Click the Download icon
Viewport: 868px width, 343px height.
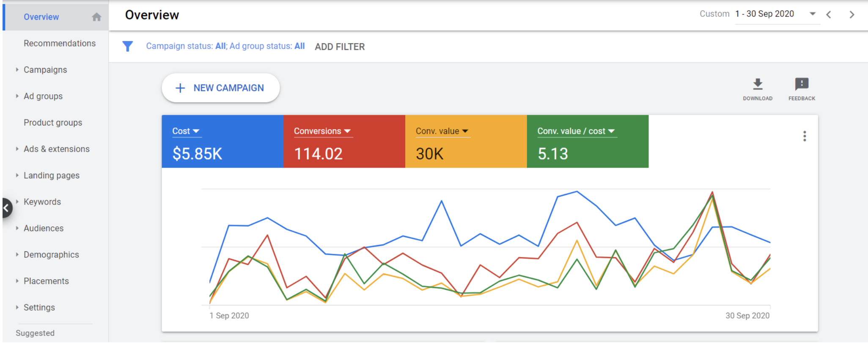click(x=758, y=84)
